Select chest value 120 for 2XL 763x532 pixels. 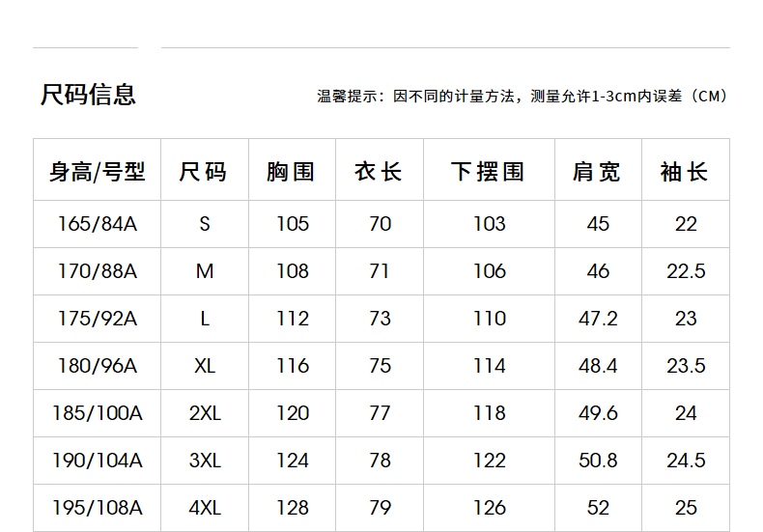292,413
